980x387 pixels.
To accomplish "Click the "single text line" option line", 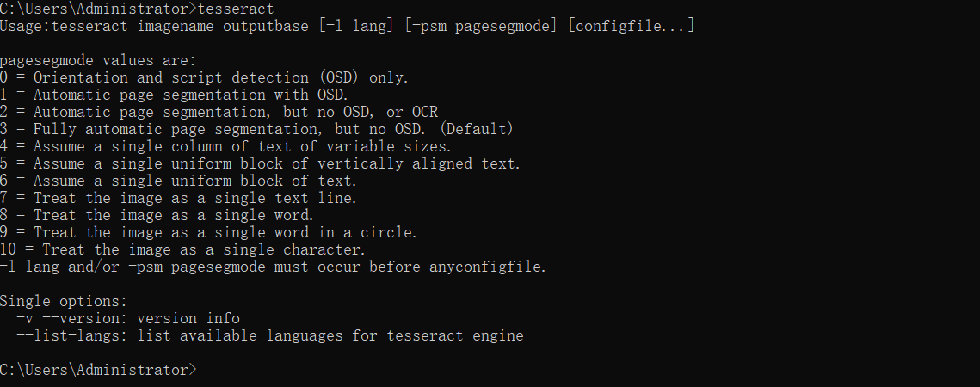I will [x=178, y=198].
